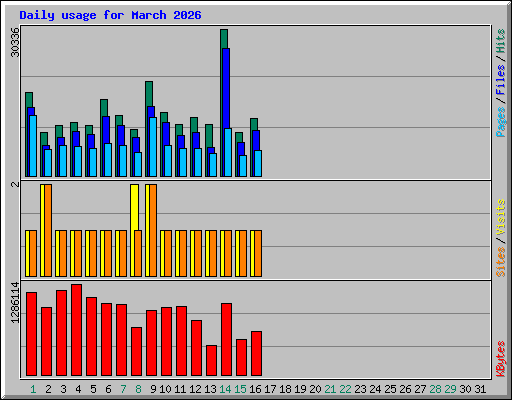Click day 7 on the x-axis

[x=123, y=389]
